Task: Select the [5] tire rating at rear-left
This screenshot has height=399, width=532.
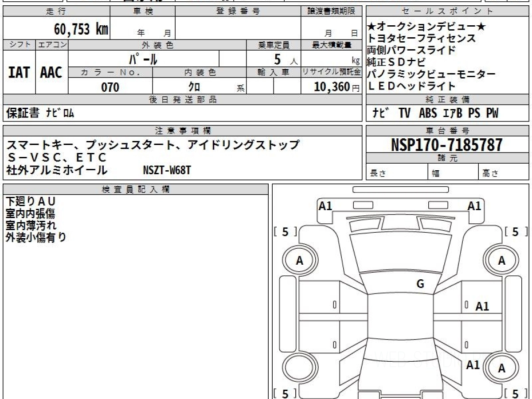Action: (x=286, y=393)
